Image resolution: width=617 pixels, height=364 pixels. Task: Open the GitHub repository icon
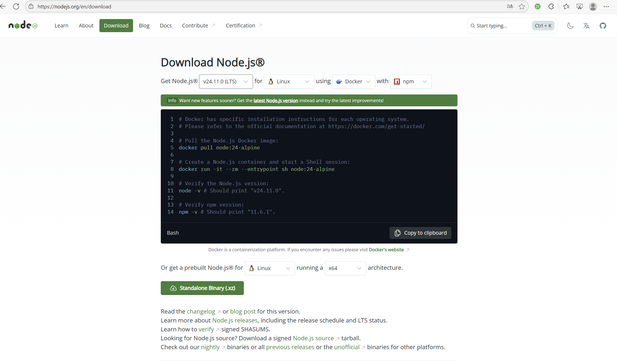pyautogui.click(x=603, y=26)
